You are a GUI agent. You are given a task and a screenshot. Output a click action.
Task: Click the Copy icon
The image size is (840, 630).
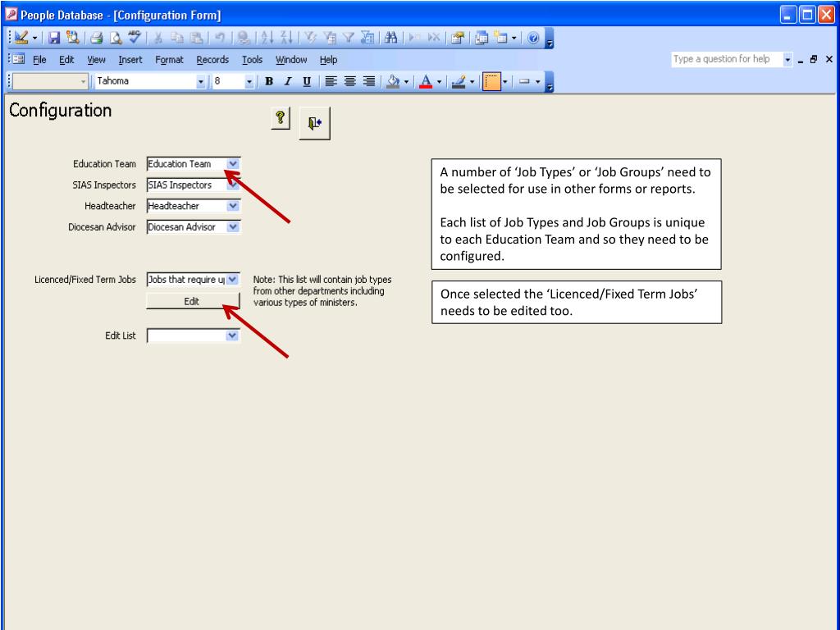177,38
